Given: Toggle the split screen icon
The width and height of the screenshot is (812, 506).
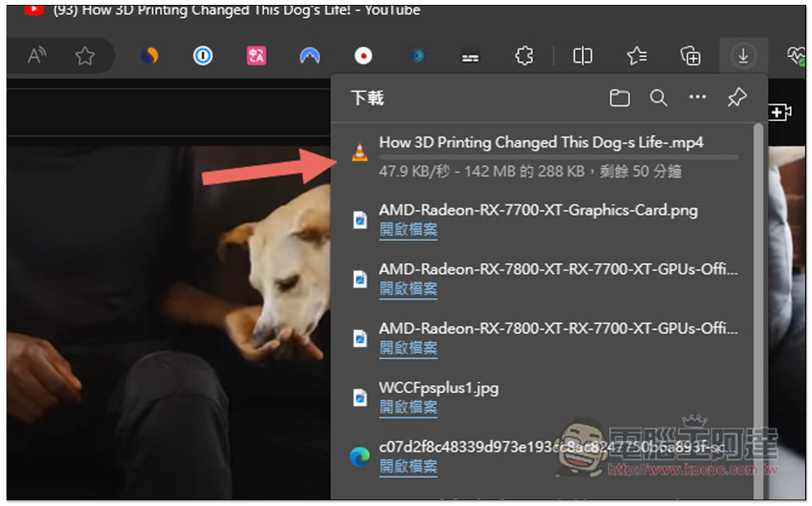Looking at the screenshot, I should pyautogui.click(x=582, y=55).
